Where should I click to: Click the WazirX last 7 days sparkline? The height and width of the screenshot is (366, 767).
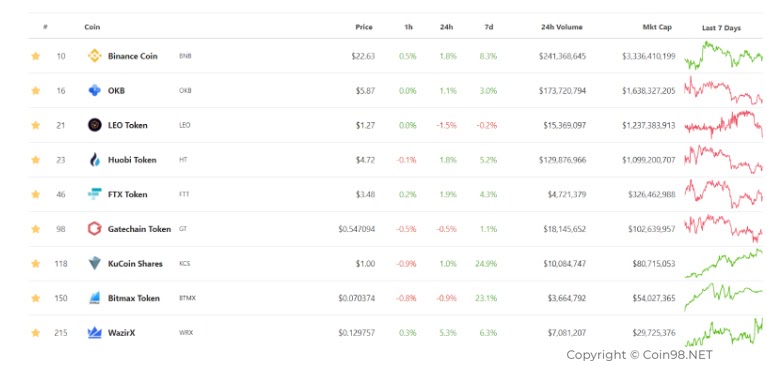point(723,333)
